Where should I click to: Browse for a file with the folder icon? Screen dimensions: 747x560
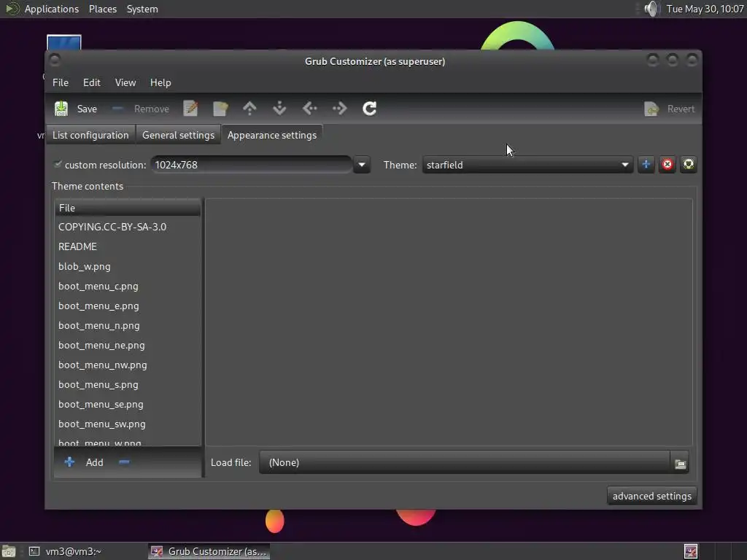coord(681,463)
